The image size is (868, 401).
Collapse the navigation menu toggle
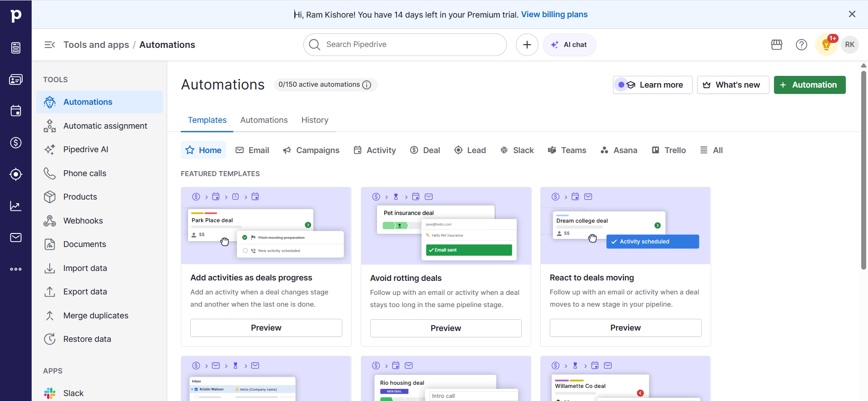coord(50,45)
